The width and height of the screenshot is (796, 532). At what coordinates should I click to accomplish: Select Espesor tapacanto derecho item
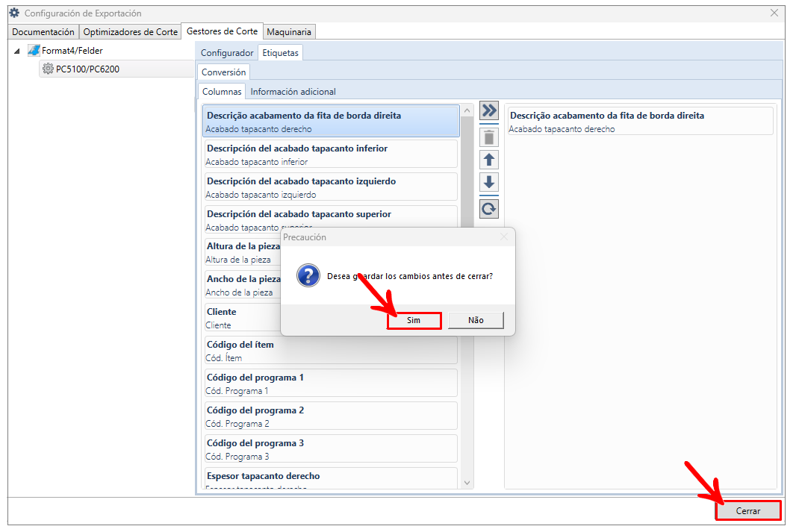(x=331, y=478)
